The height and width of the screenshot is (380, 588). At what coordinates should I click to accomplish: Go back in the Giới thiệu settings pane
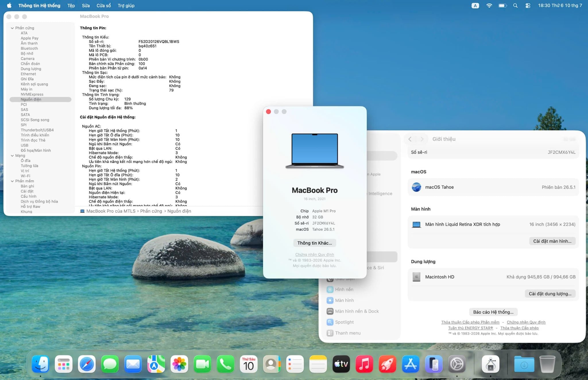[x=410, y=139]
